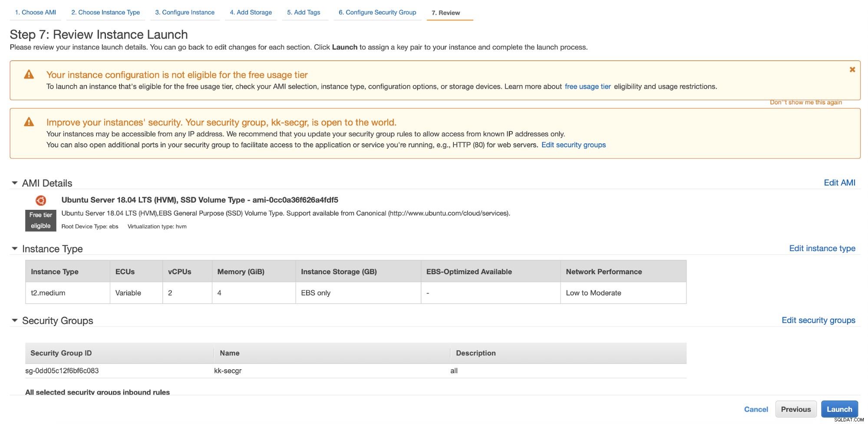The image size is (868, 424).
Task: Click the Ubuntu Server 18.04 LTS AMI title
Action: (200, 200)
